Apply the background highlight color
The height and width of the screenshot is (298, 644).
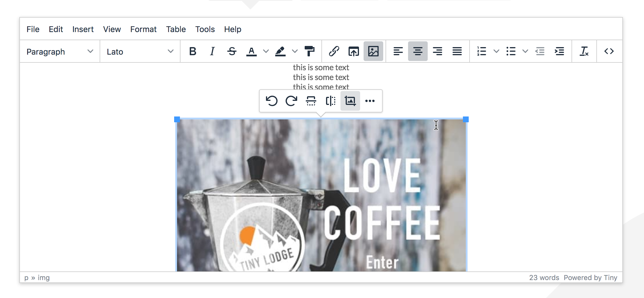point(280,51)
